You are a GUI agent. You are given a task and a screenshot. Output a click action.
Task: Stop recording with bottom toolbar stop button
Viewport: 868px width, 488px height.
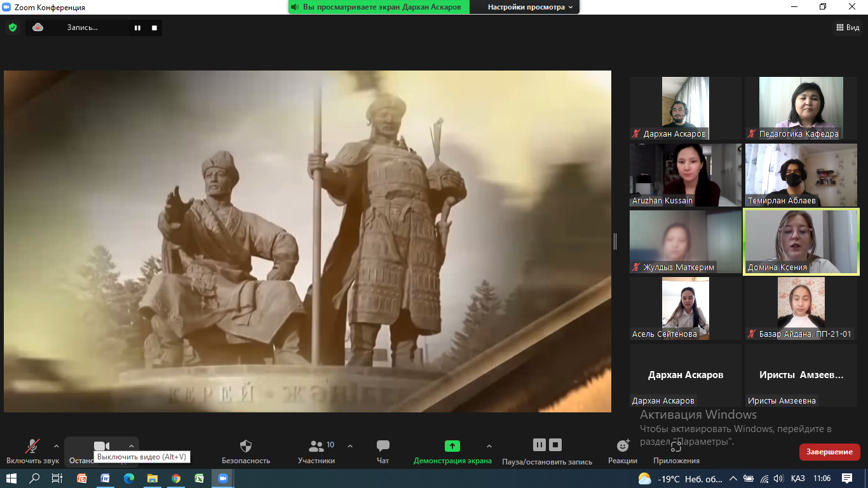tap(555, 445)
